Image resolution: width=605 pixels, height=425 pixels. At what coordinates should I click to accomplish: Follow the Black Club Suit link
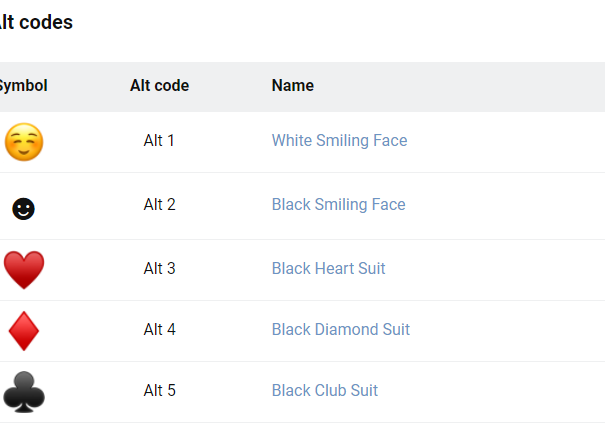click(x=324, y=391)
